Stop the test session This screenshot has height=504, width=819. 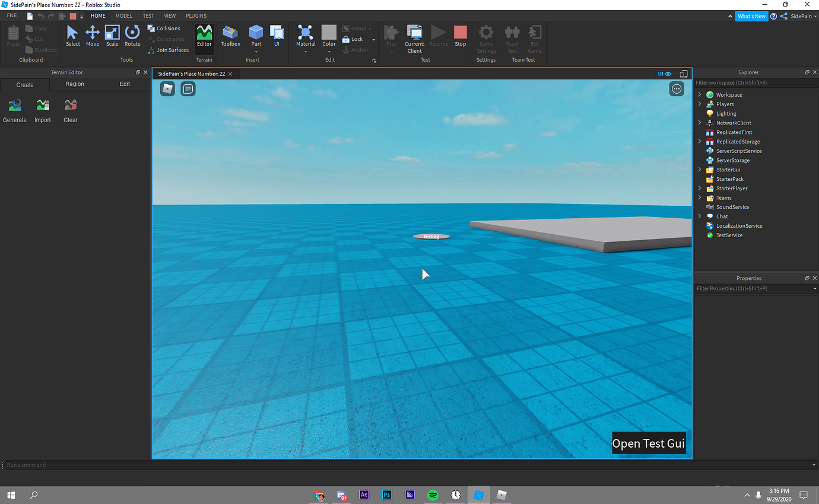coord(461,36)
